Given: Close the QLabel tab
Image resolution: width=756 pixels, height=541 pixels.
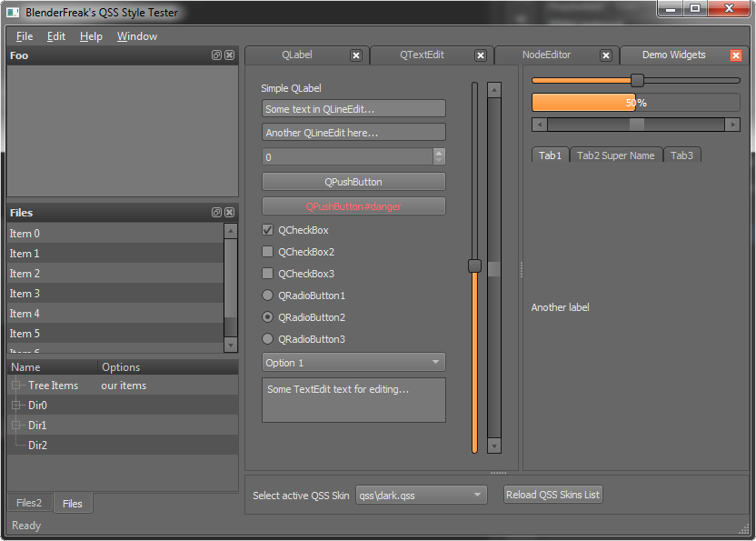Looking at the screenshot, I should tap(356, 55).
